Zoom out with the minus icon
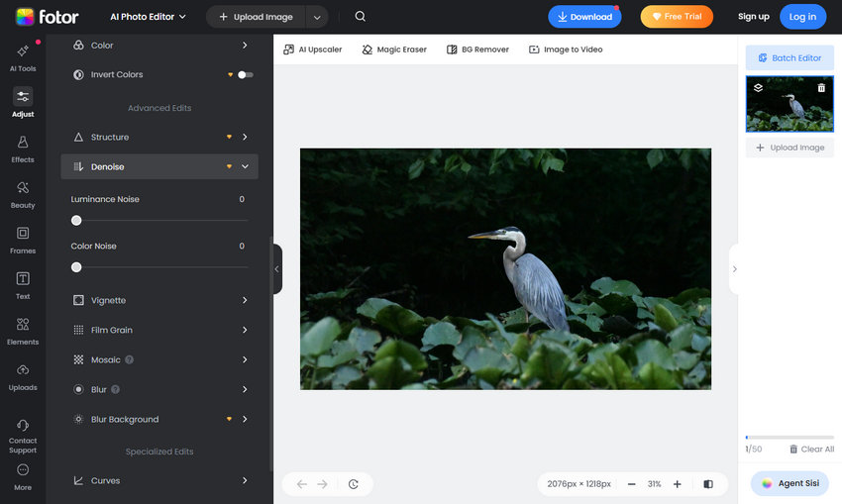The width and height of the screenshot is (842, 504). point(632,484)
